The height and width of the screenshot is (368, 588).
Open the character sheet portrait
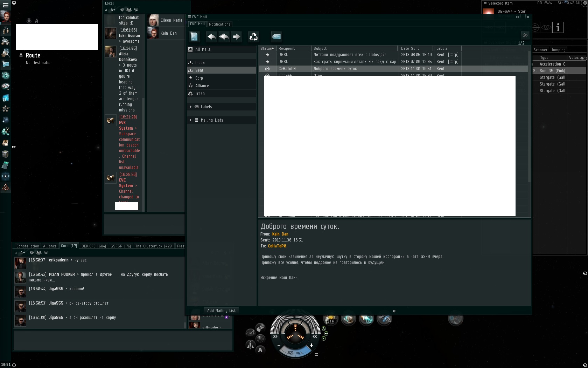[x=6, y=16]
